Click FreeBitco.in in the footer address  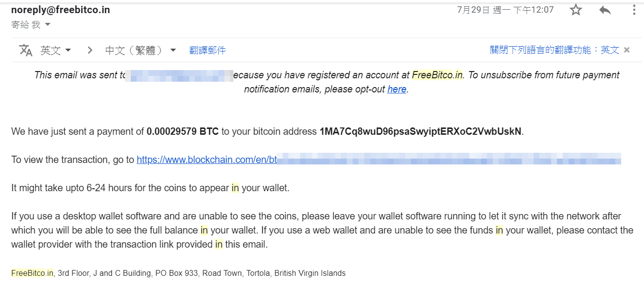point(33,273)
